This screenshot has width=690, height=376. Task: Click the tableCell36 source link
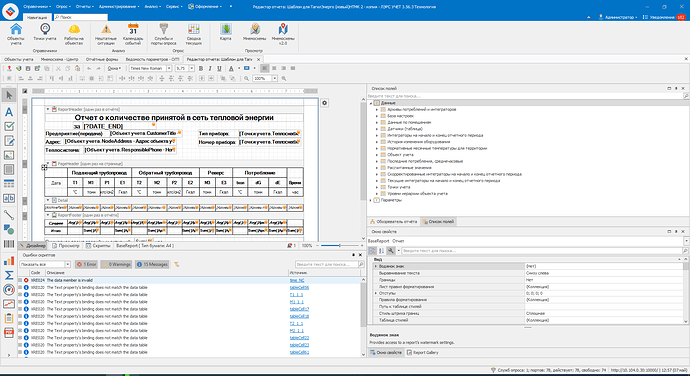click(x=299, y=288)
